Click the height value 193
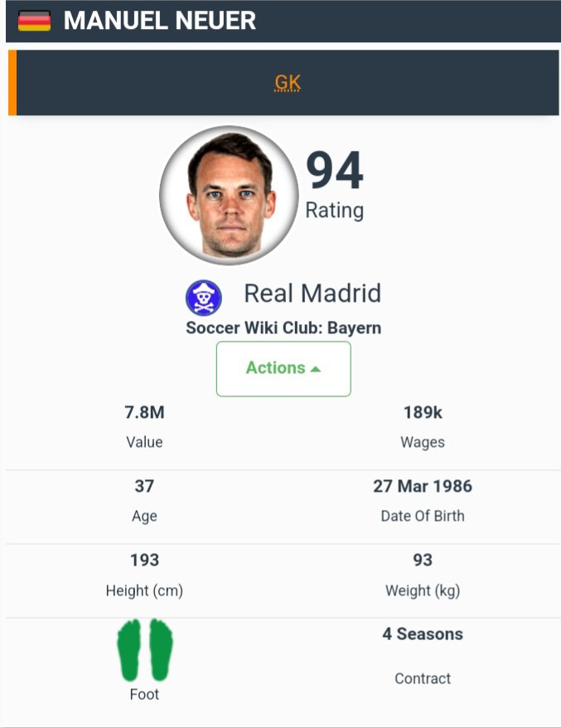The height and width of the screenshot is (728, 561). (x=144, y=561)
